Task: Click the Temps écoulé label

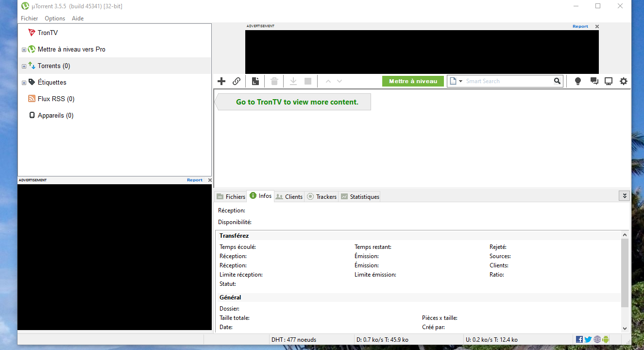Action: (x=237, y=247)
